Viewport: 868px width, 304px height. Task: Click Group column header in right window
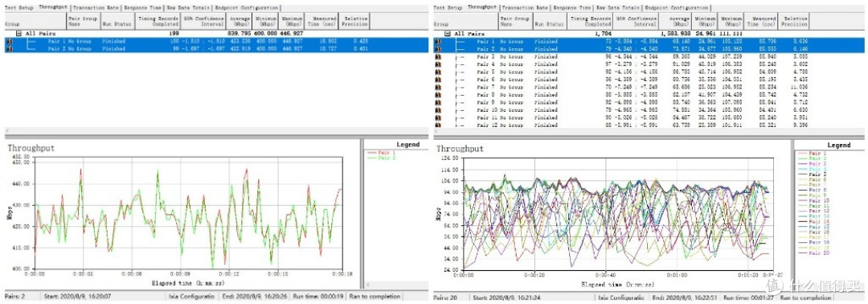tap(465, 21)
